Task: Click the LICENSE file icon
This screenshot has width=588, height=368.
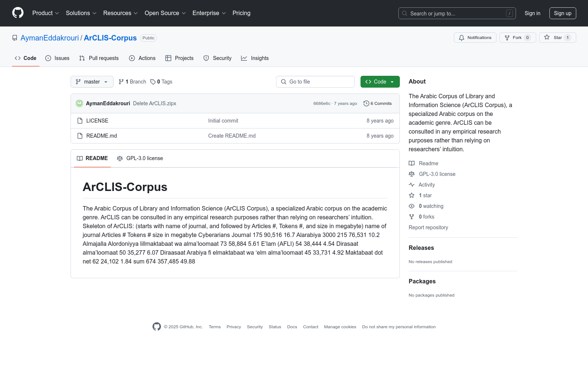Action: coord(80,121)
